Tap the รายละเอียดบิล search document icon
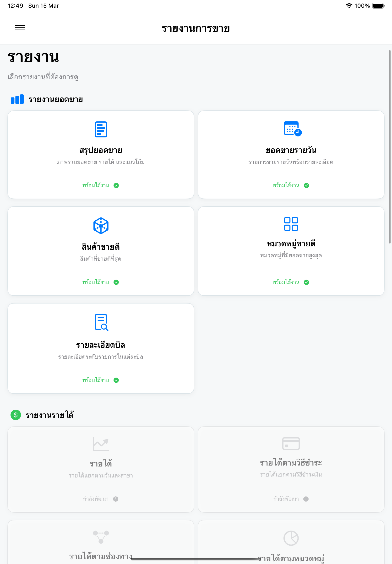Screen dimensions: 392x564 (x=101, y=322)
